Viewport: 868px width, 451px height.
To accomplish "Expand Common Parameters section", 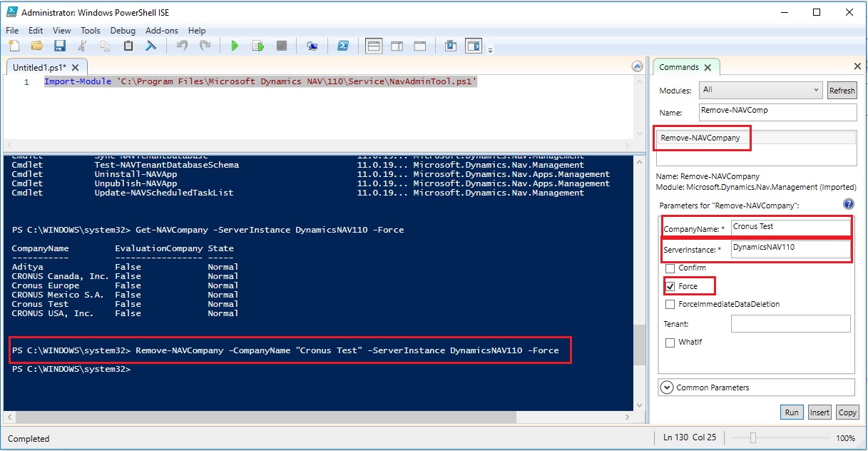I will [x=668, y=387].
